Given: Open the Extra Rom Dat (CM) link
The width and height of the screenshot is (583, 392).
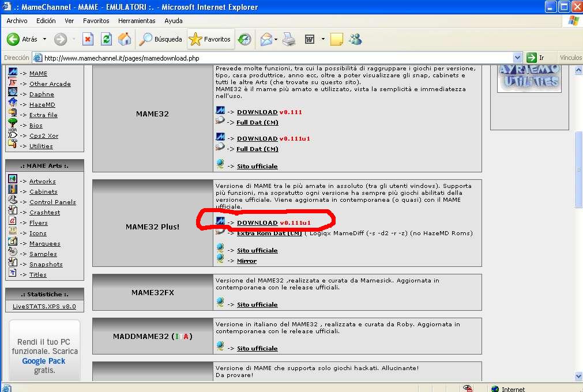Looking at the screenshot, I should (269, 233).
